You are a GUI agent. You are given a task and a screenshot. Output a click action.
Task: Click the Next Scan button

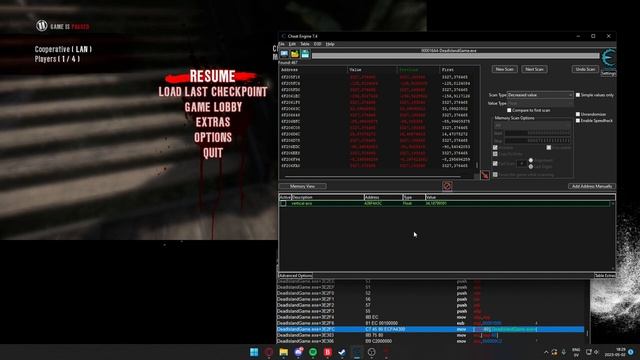tap(534, 69)
